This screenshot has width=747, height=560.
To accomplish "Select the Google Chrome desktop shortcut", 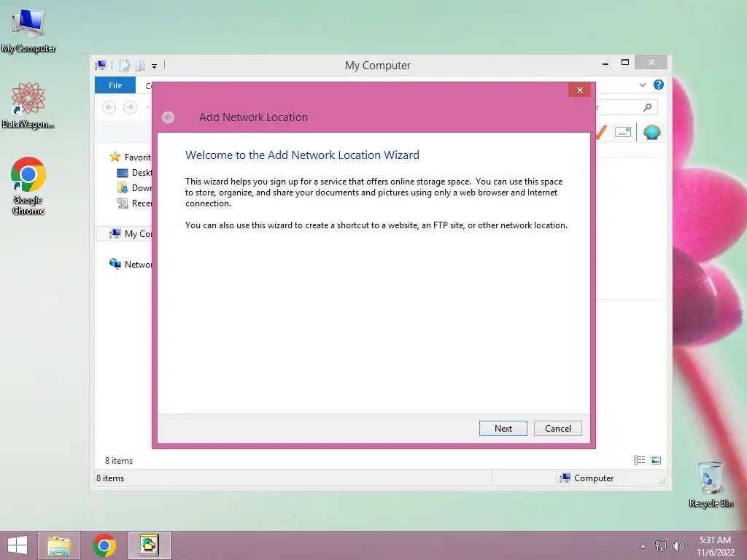I will [28, 186].
